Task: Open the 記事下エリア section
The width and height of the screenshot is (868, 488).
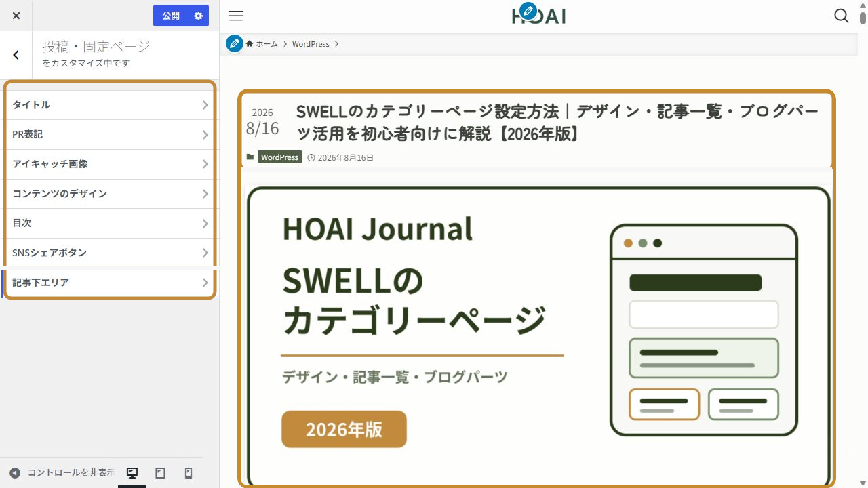Action: (109, 283)
